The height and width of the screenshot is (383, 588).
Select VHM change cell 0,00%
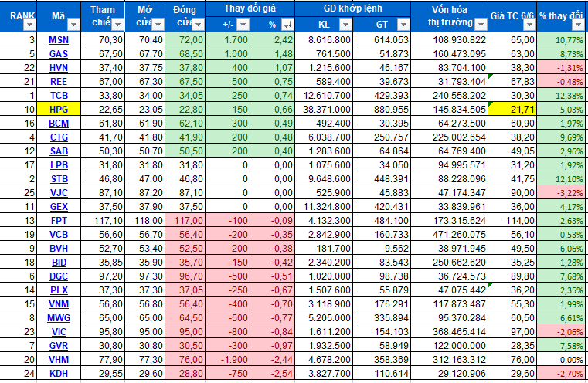coord(560,359)
